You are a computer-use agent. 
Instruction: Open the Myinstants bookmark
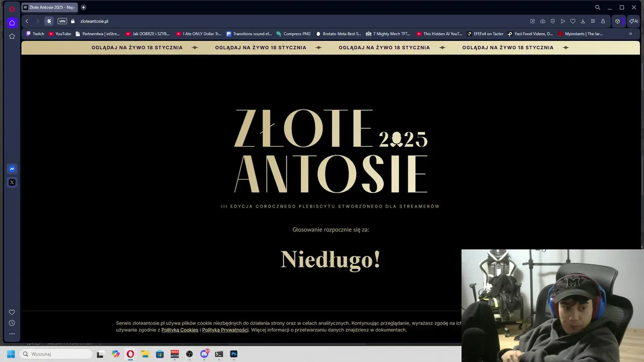(x=580, y=34)
